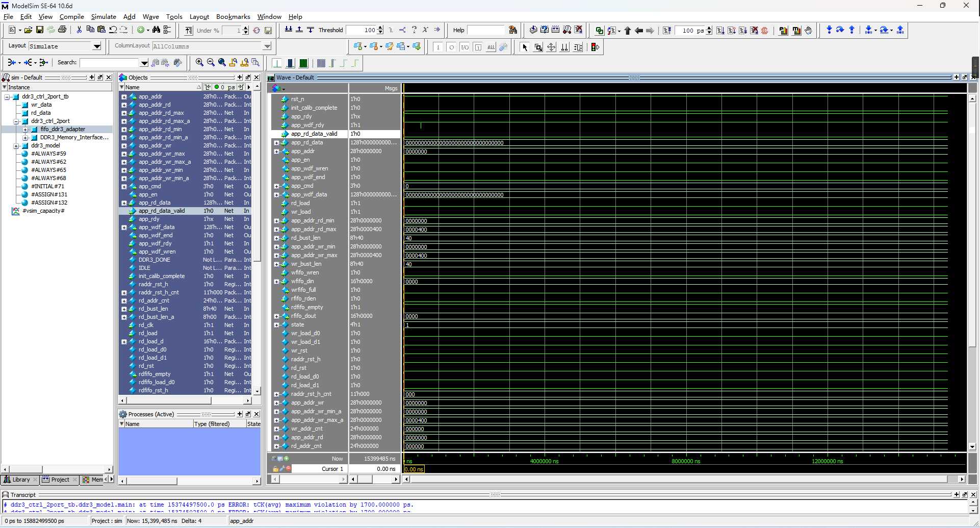
Task: Open the Layout Simulate dropdown
Action: pyautogui.click(x=97, y=46)
